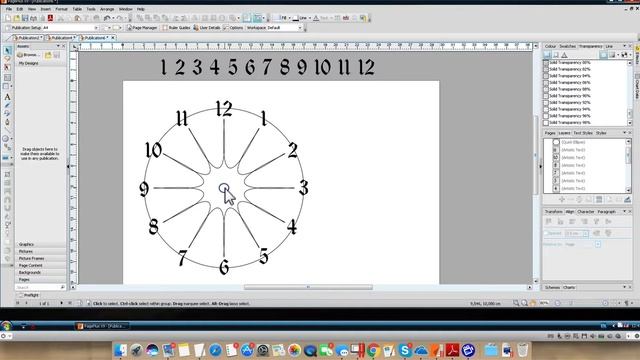Image resolution: width=640 pixels, height=360 pixels.
Task: Select the number 12 at the top of the clock
Action: [x=224, y=109]
